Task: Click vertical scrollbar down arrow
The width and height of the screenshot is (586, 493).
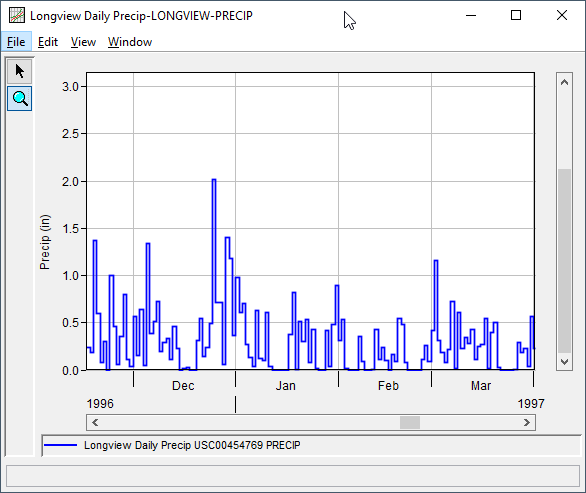Action: [x=564, y=361]
